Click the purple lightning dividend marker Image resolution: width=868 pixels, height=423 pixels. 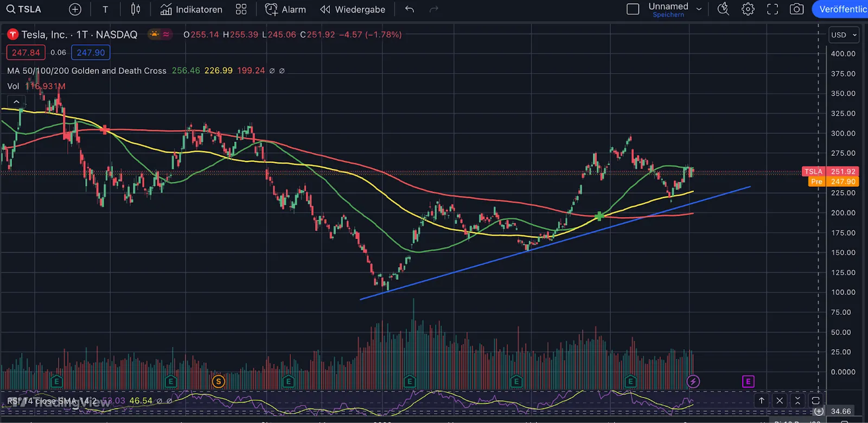pos(693,381)
